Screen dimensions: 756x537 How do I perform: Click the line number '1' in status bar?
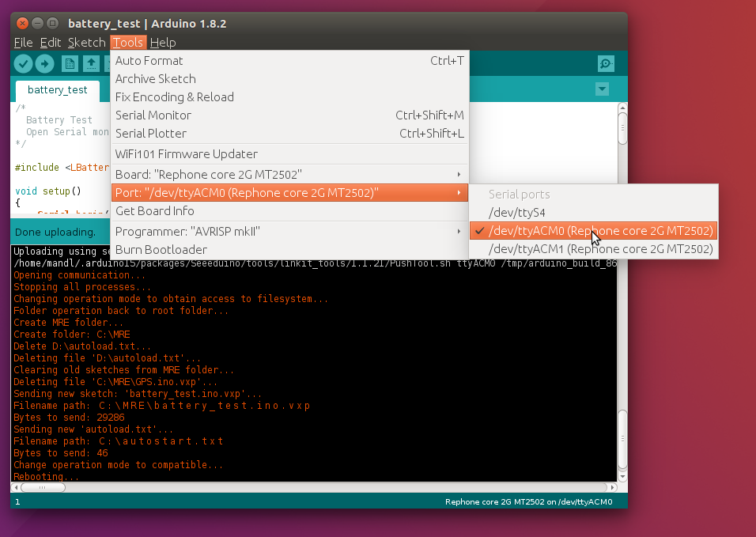click(x=17, y=502)
